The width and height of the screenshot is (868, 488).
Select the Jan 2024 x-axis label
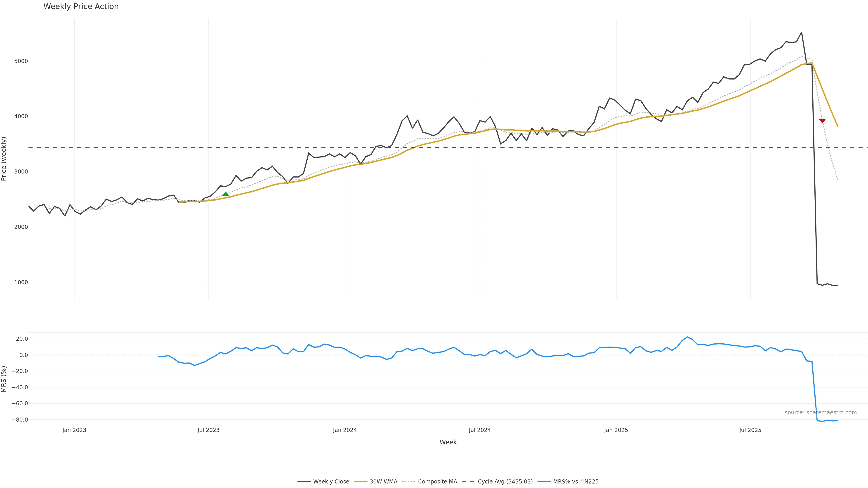pos(345,430)
